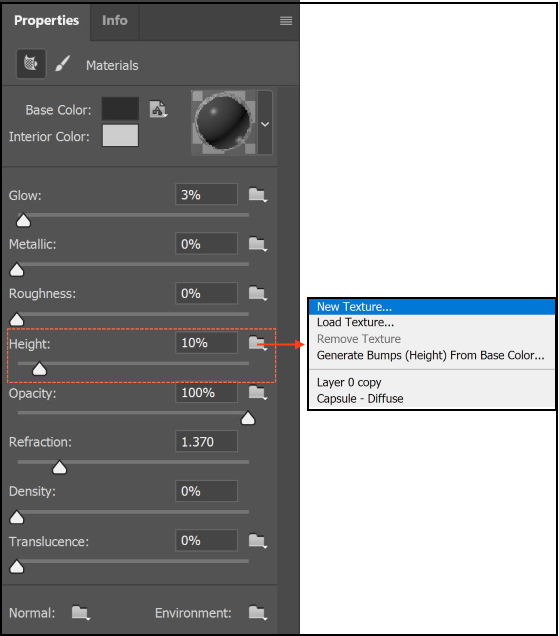
Task: Open the Metallic texture folder icon
Action: (x=257, y=244)
